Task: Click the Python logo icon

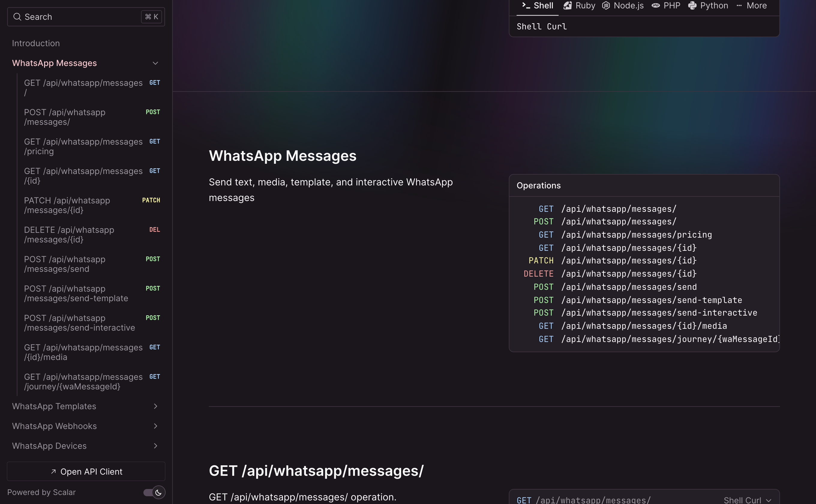Action: (x=692, y=5)
